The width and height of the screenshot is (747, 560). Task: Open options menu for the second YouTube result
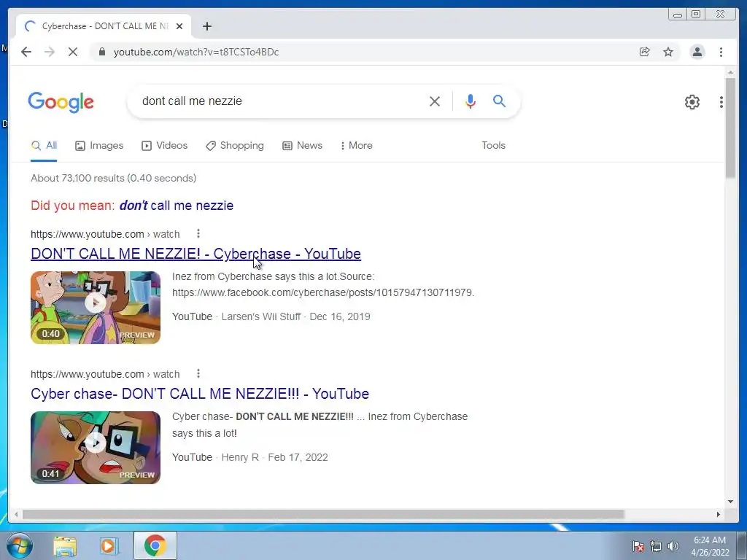pyautogui.click(x=198, y=374)
